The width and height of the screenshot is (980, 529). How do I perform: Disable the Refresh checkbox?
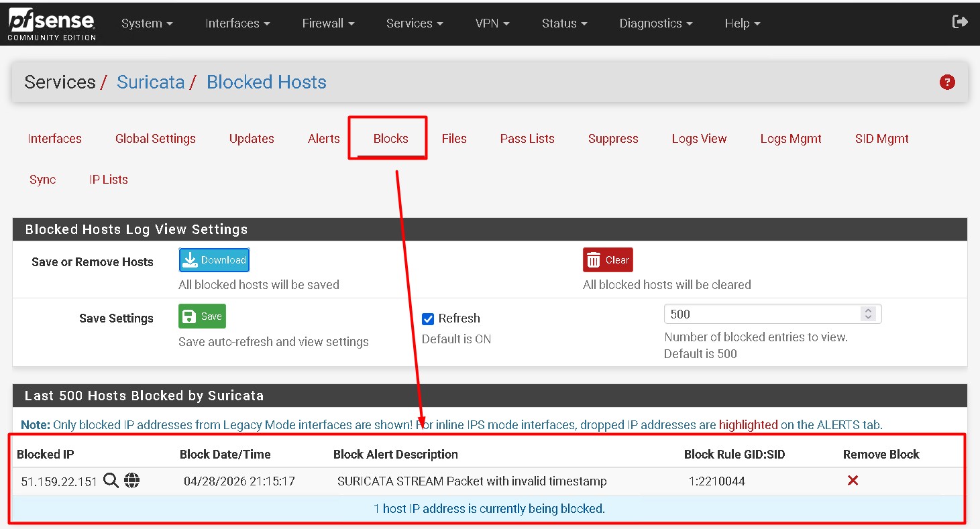pos(428,318)
